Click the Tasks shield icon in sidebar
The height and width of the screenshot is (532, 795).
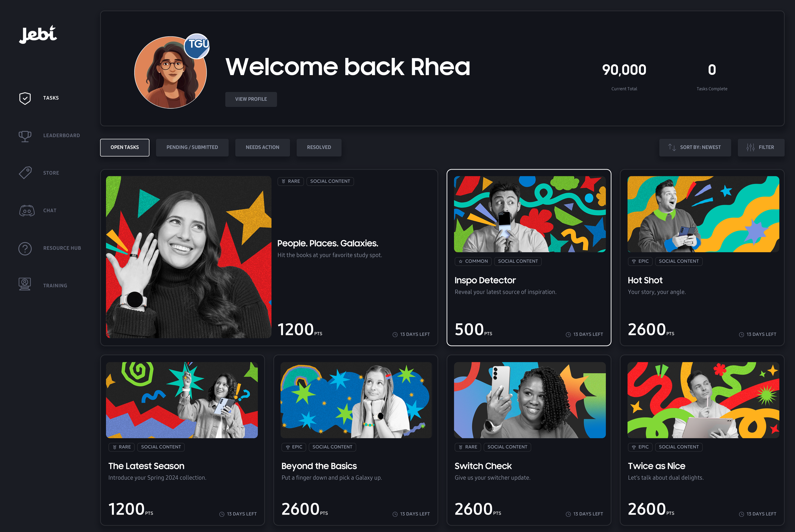25,98
